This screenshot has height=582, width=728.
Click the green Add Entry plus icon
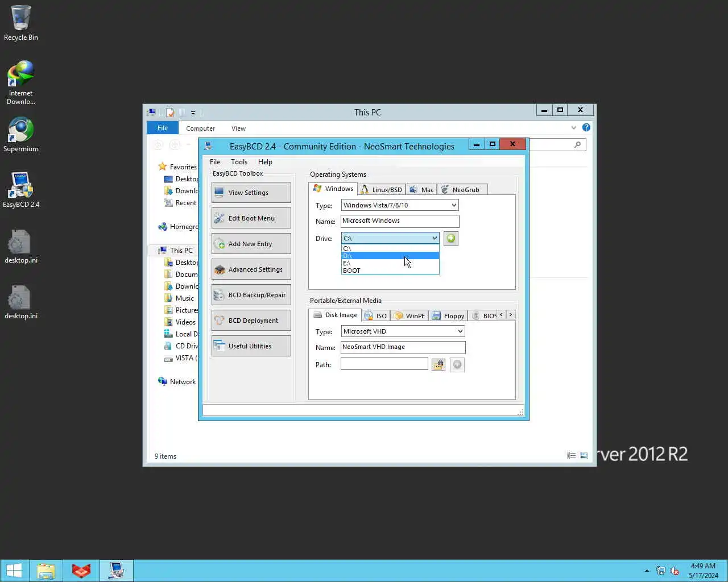point(451,239)
